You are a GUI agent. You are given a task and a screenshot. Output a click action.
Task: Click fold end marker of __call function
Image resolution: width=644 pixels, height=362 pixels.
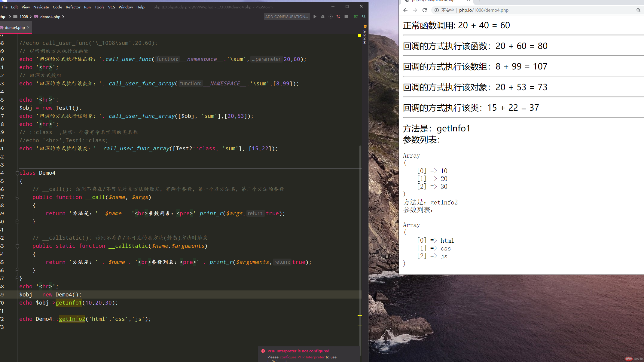tap(17, 222)
